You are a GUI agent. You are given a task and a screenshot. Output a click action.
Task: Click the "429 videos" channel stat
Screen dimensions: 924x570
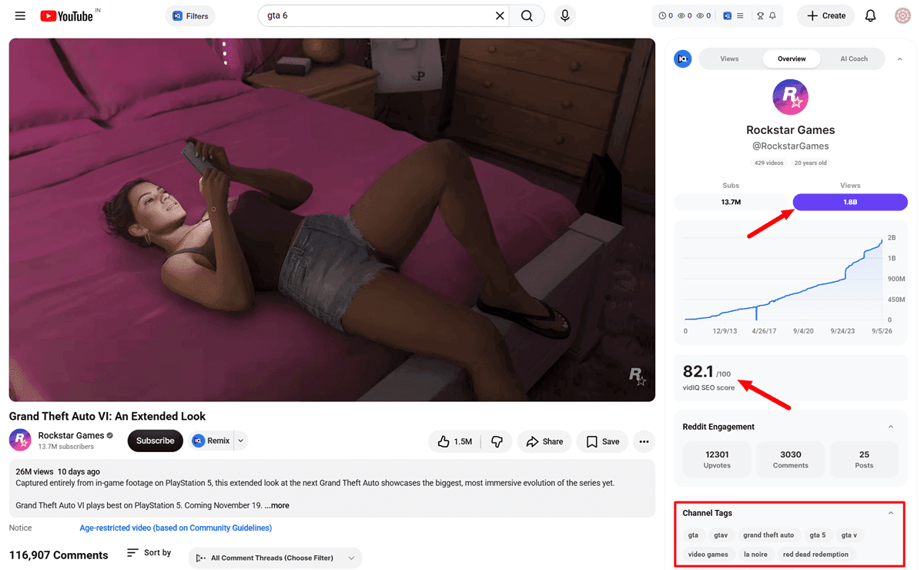[769, 163]
